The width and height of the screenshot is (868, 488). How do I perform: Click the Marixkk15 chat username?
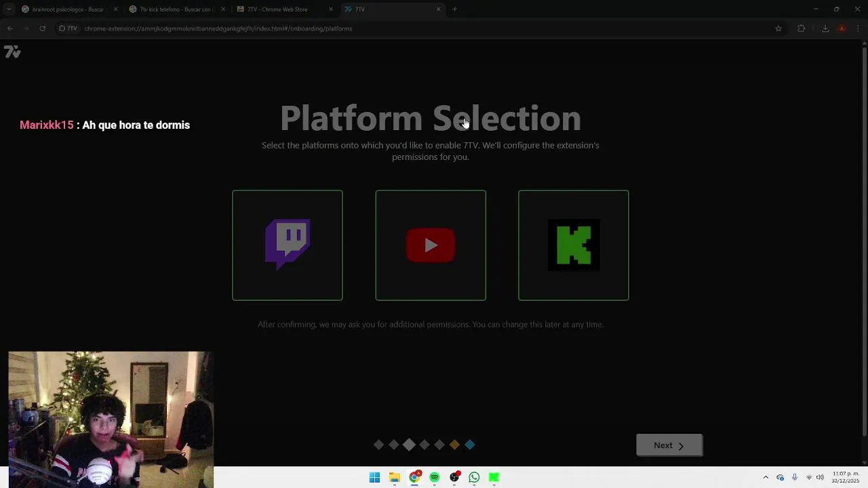pyautogui.click(x=46, y=125)
